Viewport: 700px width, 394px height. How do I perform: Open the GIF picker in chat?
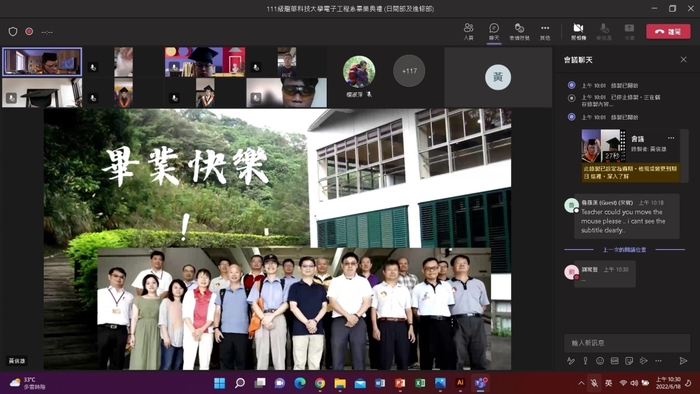coord(615,361)
